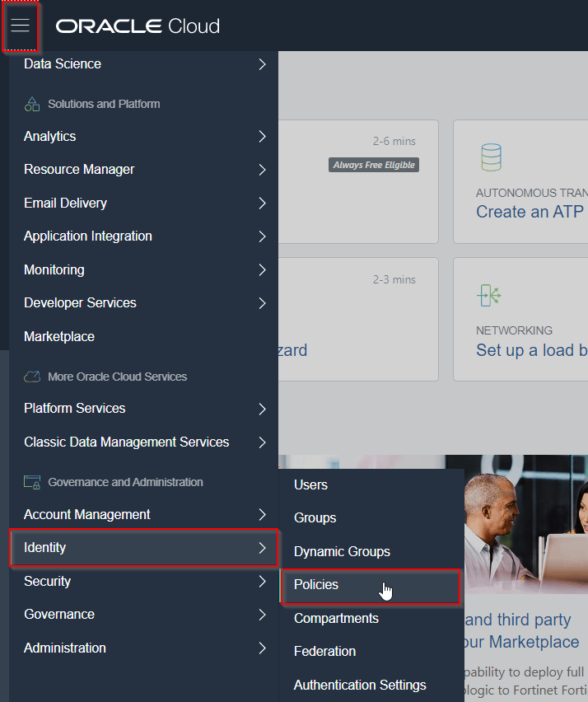Open the Identity menu item
This screenshot has width=588, height=702.
coord(45,547)
